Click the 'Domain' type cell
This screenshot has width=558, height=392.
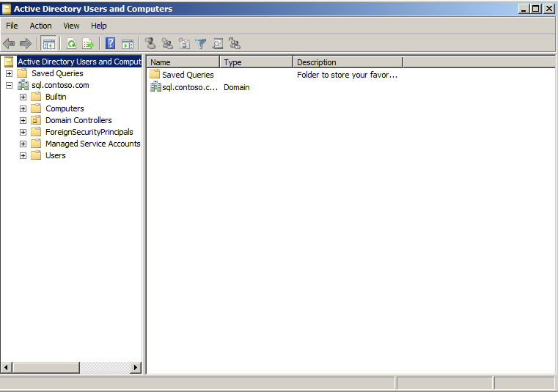click(x=237, y=87)
